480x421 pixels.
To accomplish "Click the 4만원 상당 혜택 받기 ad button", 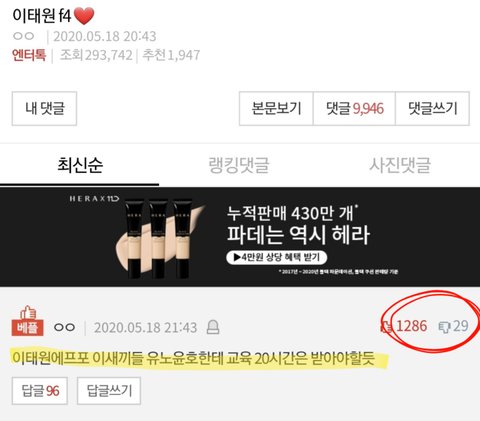I will [276, 257].
